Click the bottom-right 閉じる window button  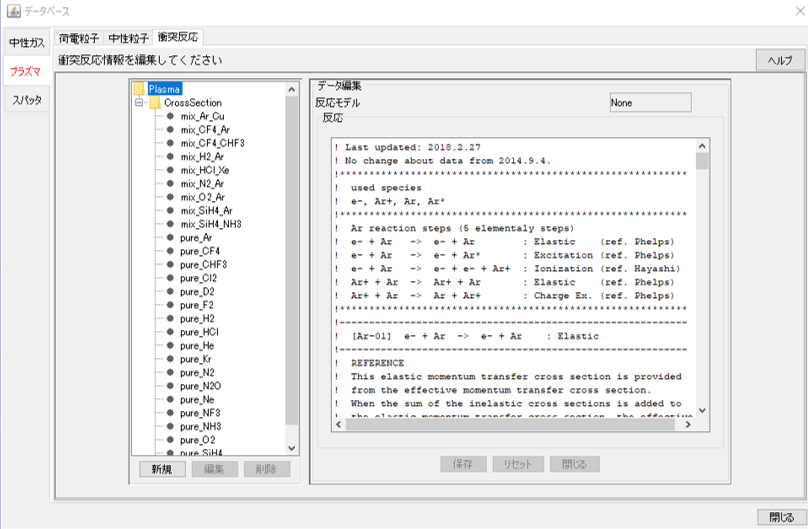pos(781,517)
